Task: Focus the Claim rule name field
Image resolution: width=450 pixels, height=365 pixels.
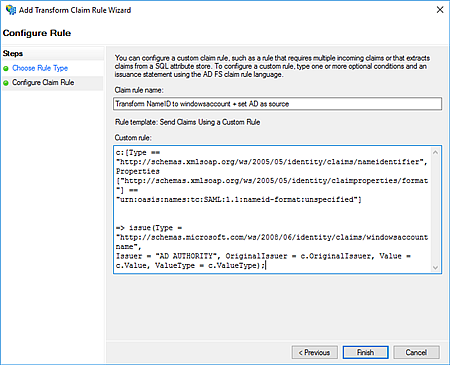Action: pyautogui.click(x=277, y=104)
